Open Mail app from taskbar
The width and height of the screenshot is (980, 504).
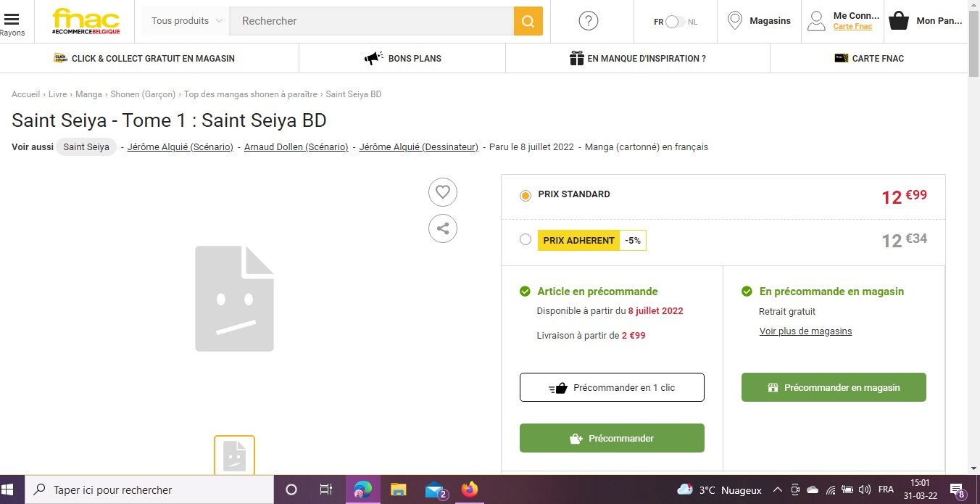[435, 491]
